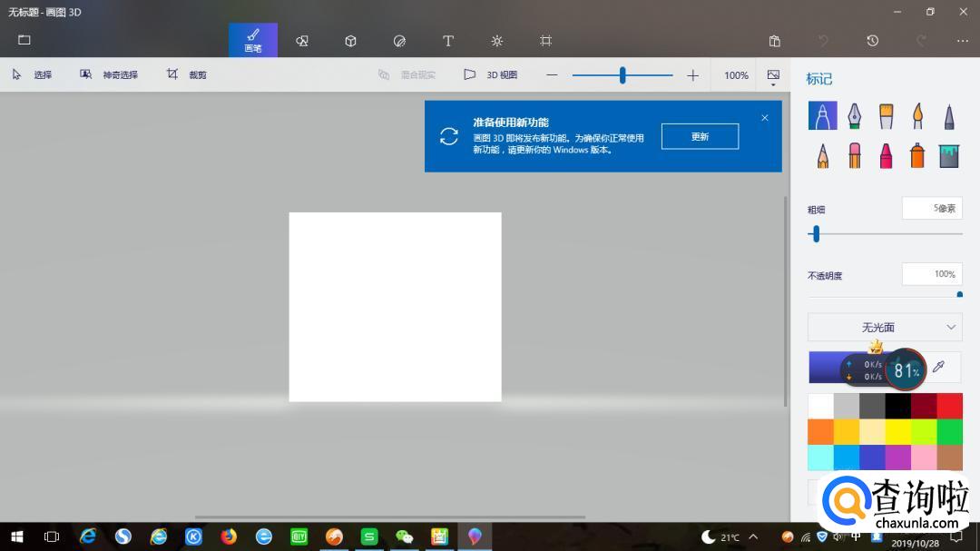The image size is (980, 551).
Task: Click the thickness 5像素 input field
Action: 932,208
